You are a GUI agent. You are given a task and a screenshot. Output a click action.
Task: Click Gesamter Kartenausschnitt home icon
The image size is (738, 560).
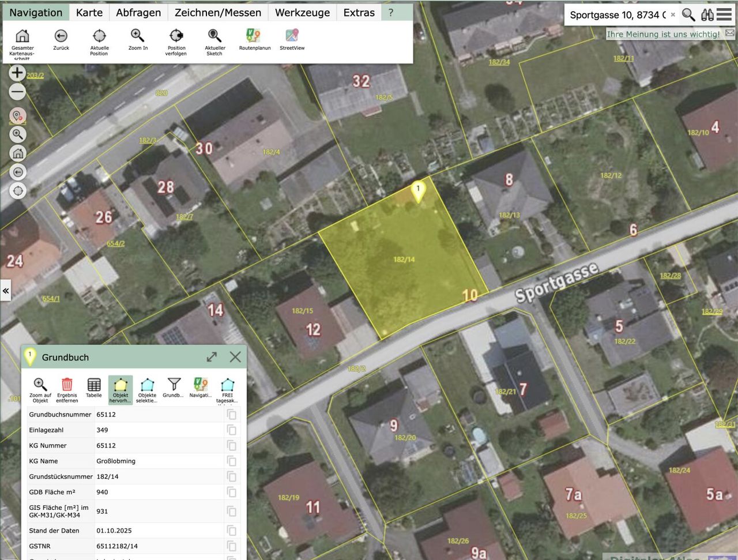point(22,36)
